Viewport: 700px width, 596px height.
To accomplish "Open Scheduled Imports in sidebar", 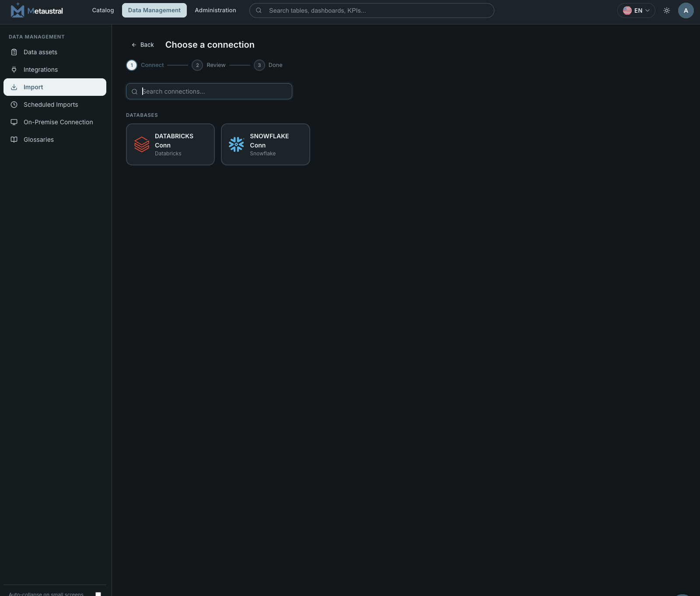I will pos(55,105).
